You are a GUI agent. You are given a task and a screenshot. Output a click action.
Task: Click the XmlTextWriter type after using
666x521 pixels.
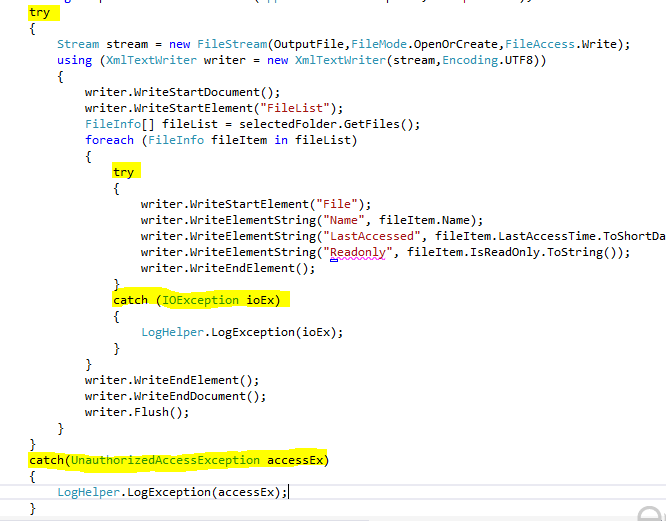[151, 60]
